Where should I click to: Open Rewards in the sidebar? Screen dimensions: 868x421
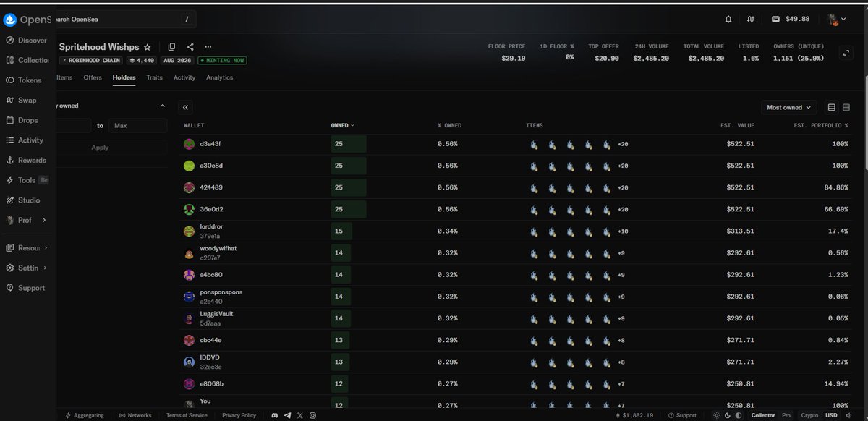coord(27,160)
